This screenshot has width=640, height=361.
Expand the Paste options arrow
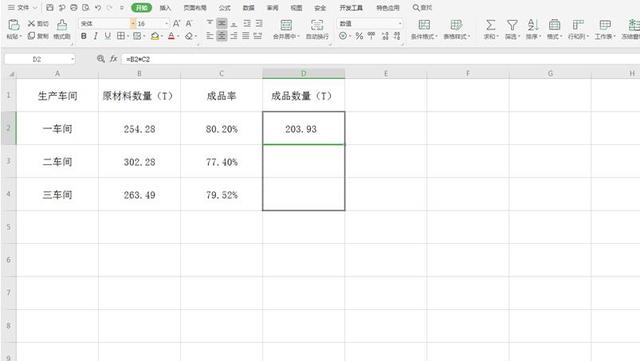point(20,36)
